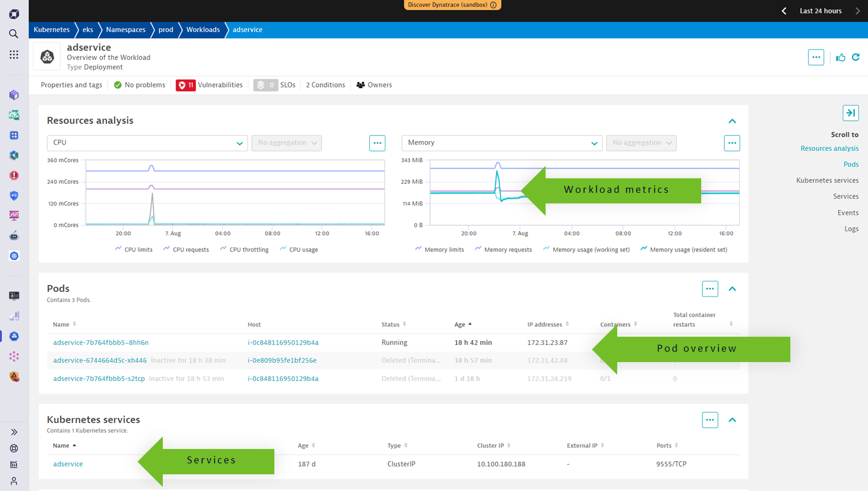Click prod breadcrumb

[166, 30]
